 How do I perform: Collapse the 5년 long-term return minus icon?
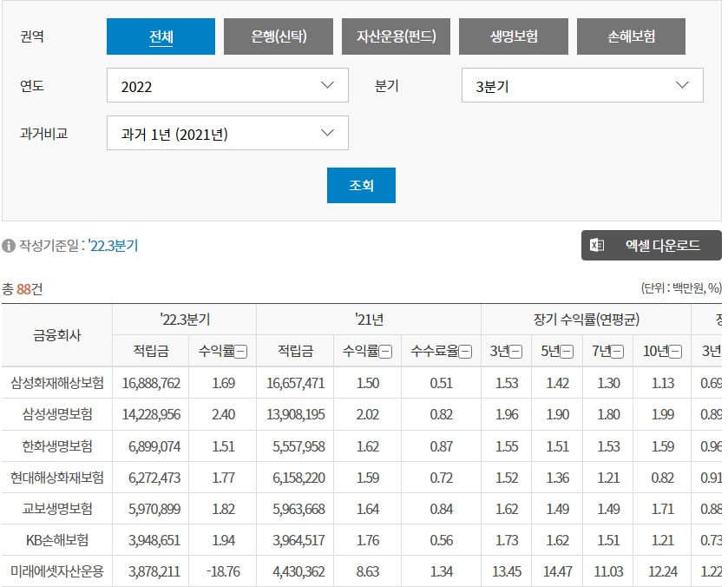[567, 352]
